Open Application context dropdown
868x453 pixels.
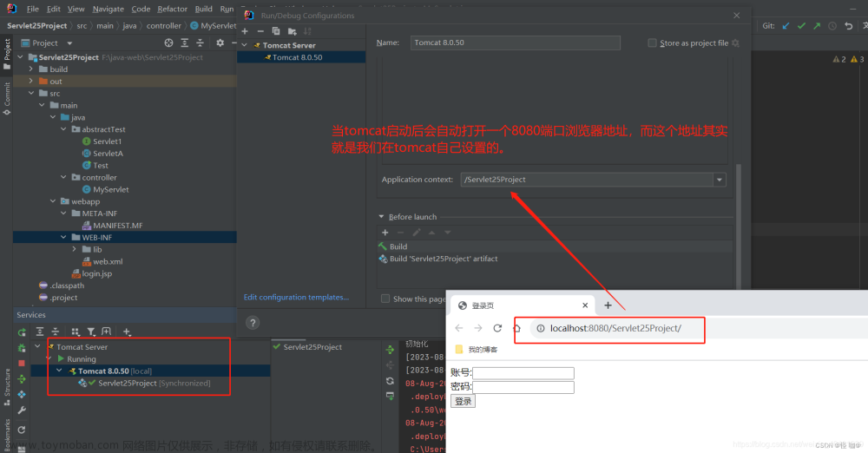click(x=719, y=180)
